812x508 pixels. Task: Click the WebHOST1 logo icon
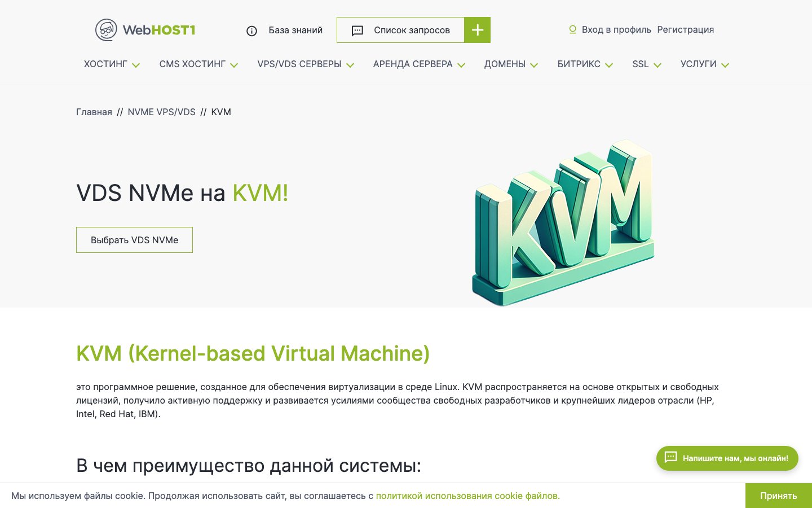point(106,30)
